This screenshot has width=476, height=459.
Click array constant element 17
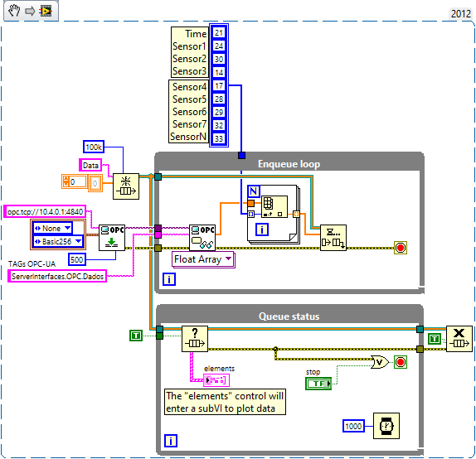tap(219, 86)
